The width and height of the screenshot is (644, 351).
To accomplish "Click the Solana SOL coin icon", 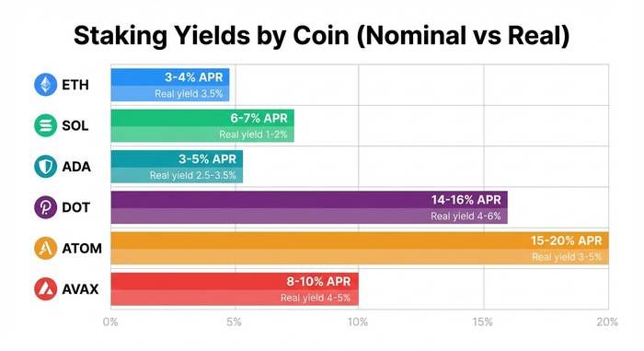I will (46, 125).
